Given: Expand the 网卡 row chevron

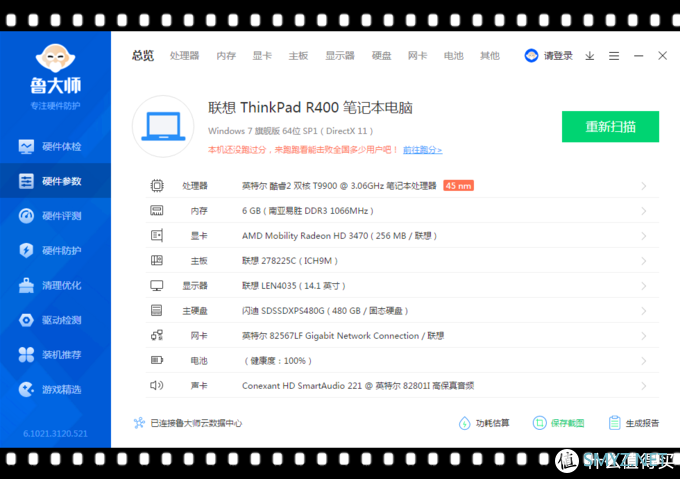Looking at the screenshot, I should [644, 336].
